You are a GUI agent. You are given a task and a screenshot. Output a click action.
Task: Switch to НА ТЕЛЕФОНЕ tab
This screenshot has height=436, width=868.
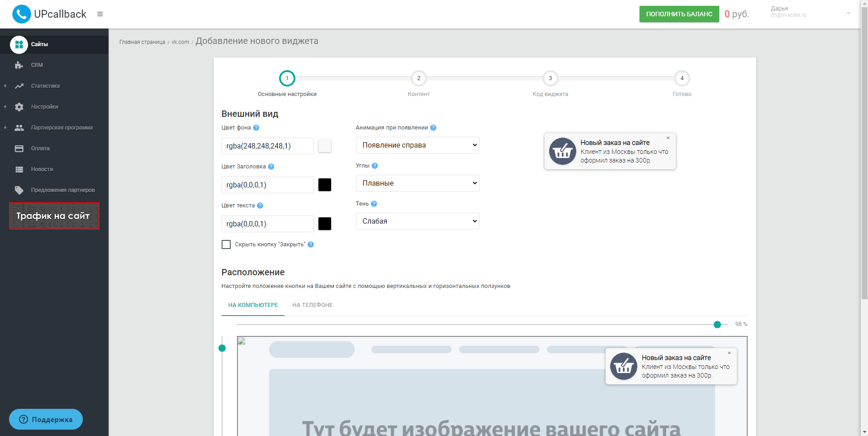312,305
